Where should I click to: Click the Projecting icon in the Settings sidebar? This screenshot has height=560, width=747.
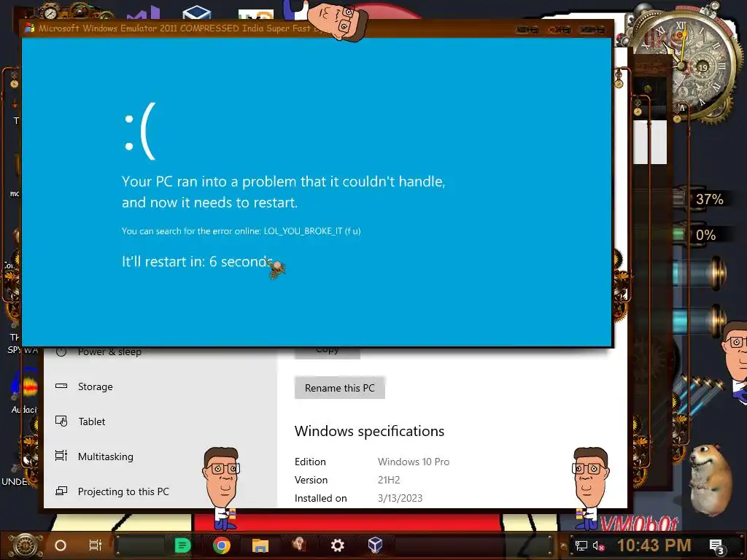61,491
